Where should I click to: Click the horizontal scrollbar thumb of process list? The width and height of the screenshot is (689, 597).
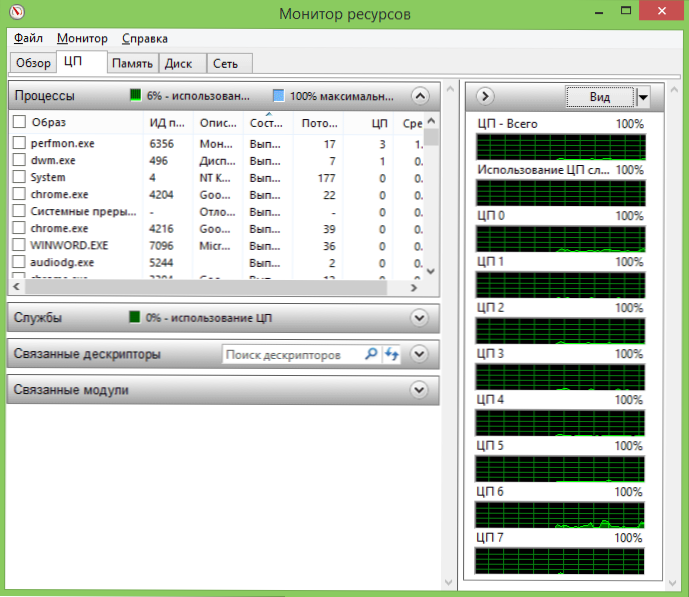[206, 287]
